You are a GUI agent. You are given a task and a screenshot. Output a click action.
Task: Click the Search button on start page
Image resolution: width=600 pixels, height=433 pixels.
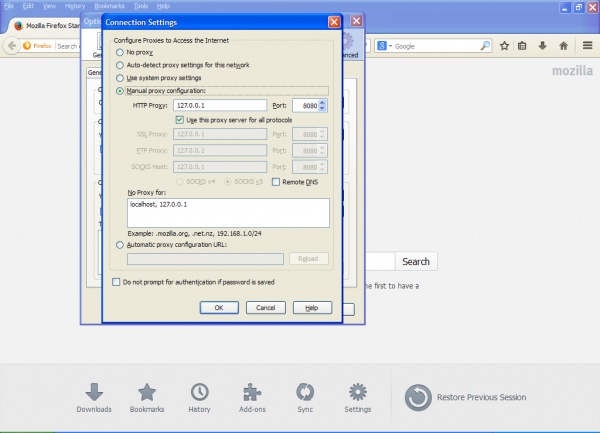click(x=416, y=261)
